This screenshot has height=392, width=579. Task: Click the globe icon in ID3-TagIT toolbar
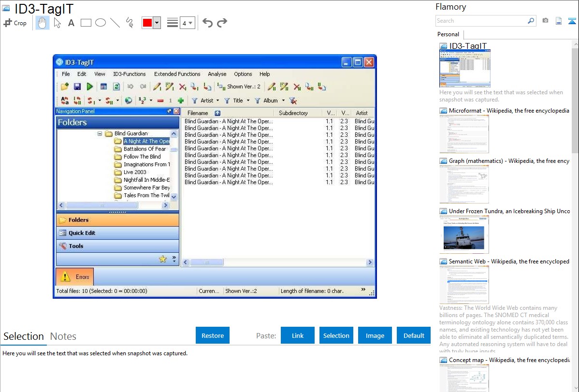(x=129, y=101)
